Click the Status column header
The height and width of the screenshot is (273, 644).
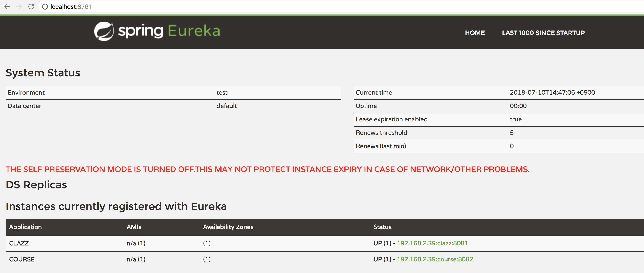click(x=382, y=227)
